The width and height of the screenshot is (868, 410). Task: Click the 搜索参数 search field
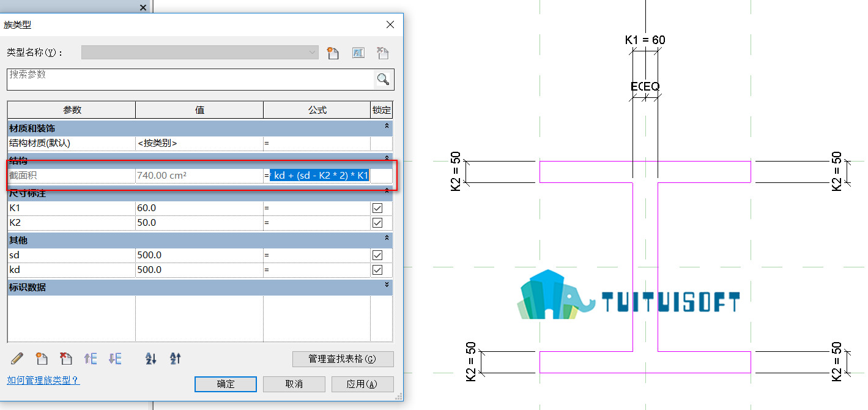coord(190,79)
